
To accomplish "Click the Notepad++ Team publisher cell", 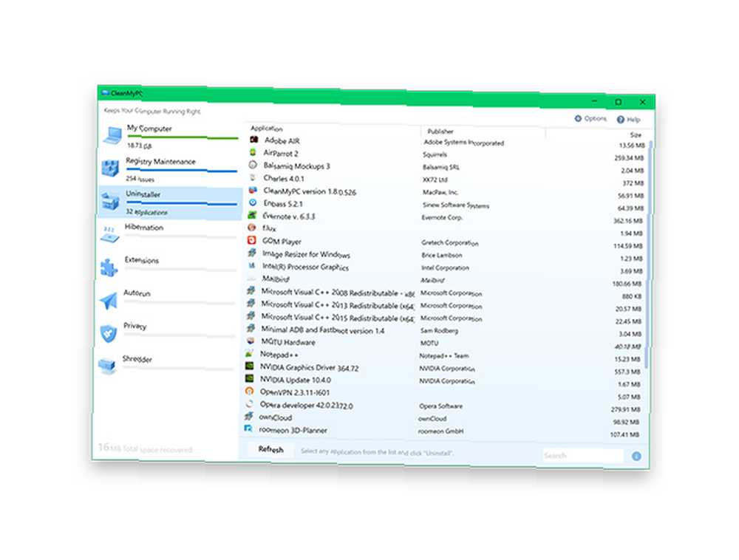I will pyautogui.click(x=444, y=356).
